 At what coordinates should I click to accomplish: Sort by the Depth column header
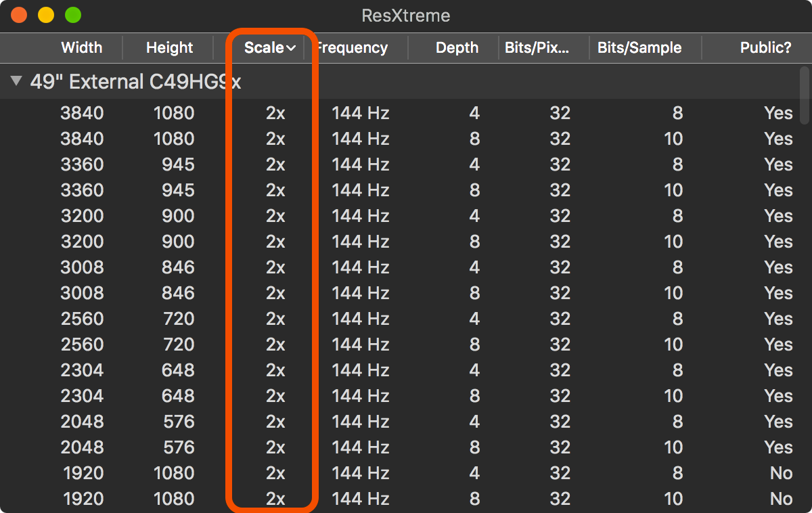click(x=457, y=48)
